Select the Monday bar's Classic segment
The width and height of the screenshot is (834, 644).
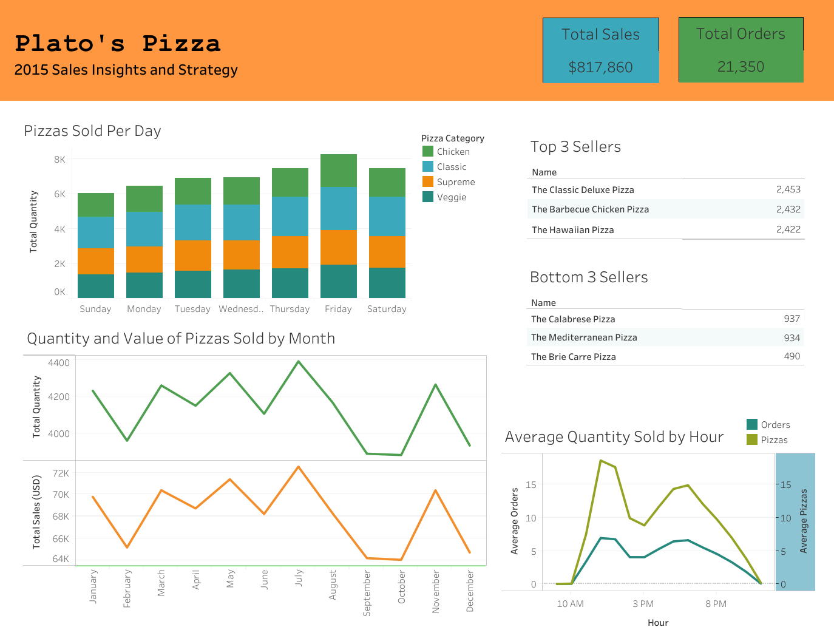coord(144,229)
